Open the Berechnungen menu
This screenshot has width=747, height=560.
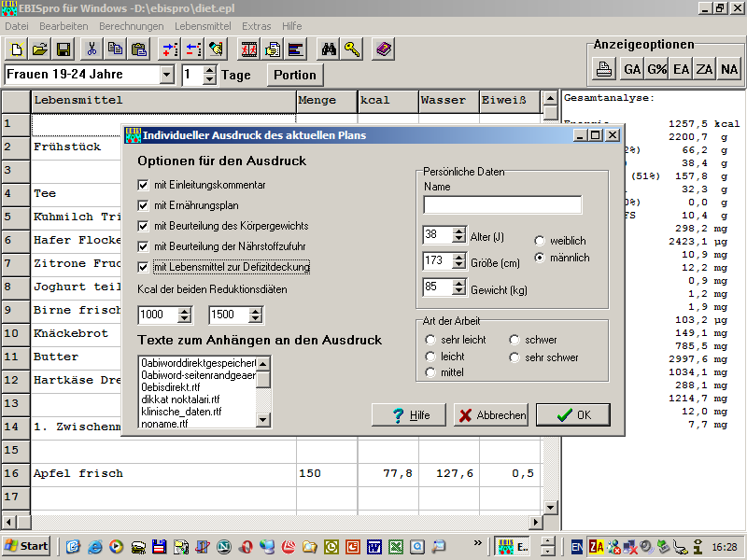(131, 26)
